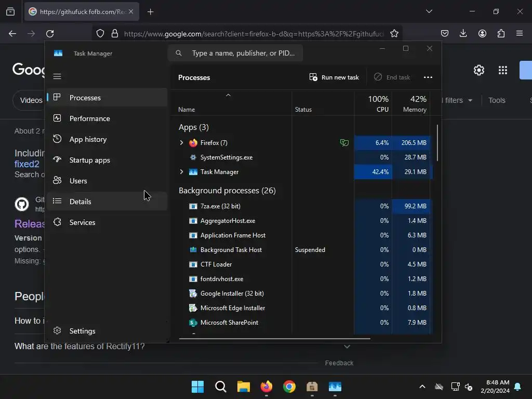The width and height of the screenshot is (532, 399).
Task: Open the Firefox downloads panel
Action: 463,33
